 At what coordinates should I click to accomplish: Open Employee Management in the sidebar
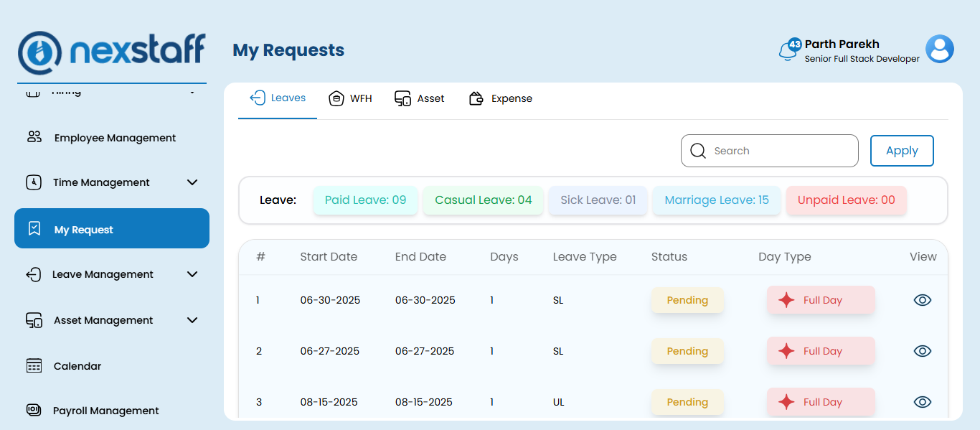[x=112, y=138]
